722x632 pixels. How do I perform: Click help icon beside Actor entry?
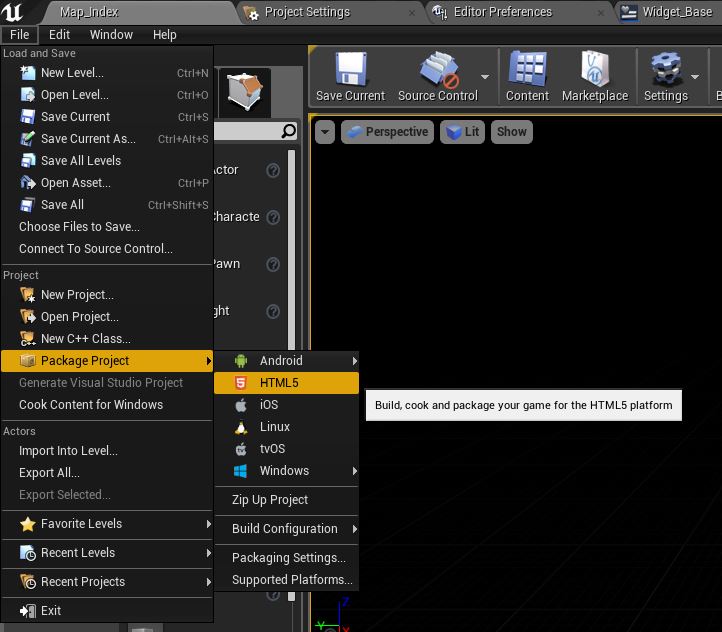click(x=273, y=170)
